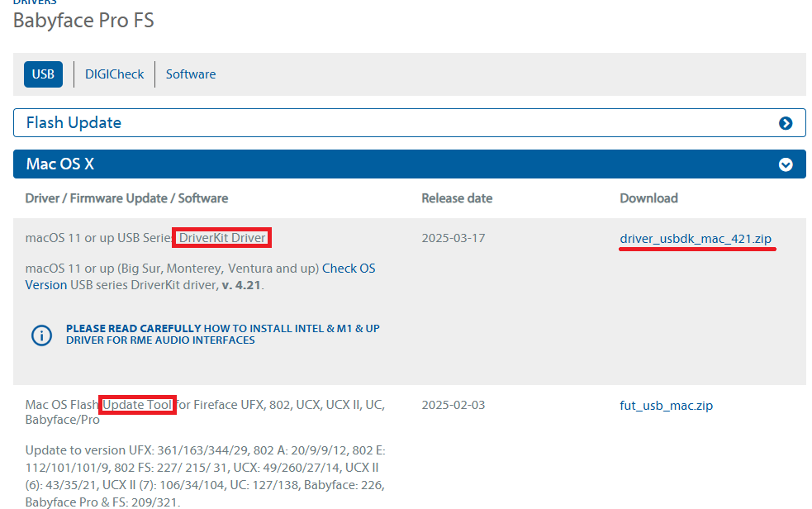Click the 2025-02-03 release date
Screen dimensions: 812x509
point(453,405)
